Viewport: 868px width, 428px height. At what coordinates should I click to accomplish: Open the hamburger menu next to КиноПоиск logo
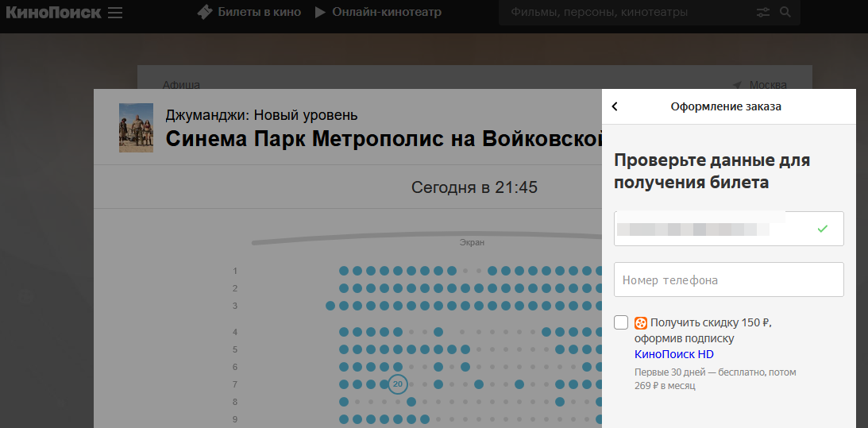(x=115, y=12)
